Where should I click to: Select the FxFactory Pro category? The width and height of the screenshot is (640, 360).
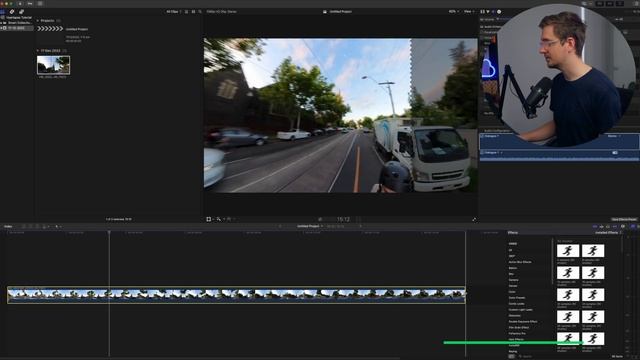[x=517, y=333]
